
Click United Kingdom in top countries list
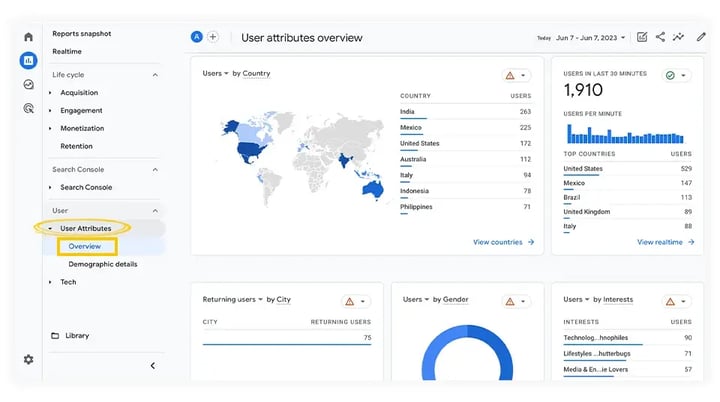pyautogui.click(x=627, y=212)
